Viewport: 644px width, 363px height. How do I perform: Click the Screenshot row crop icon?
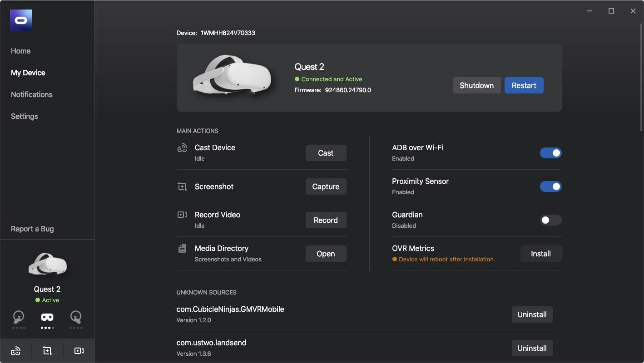click(x=182, y=186)
